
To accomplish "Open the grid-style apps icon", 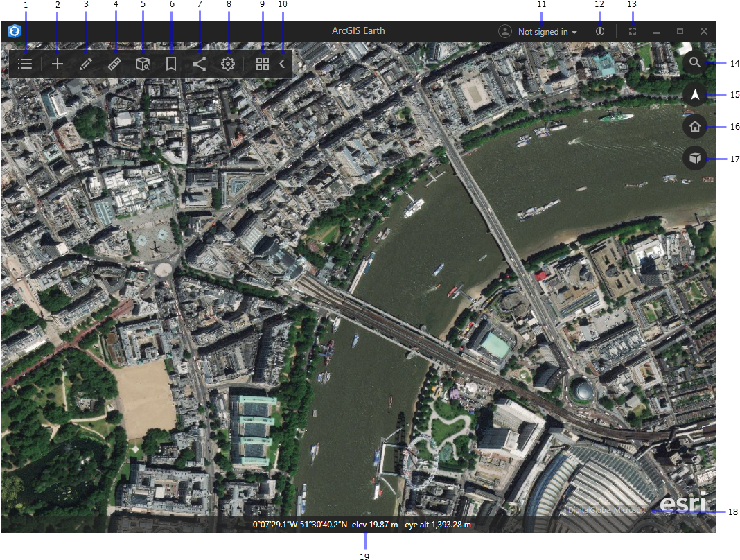I will [263, 64].
